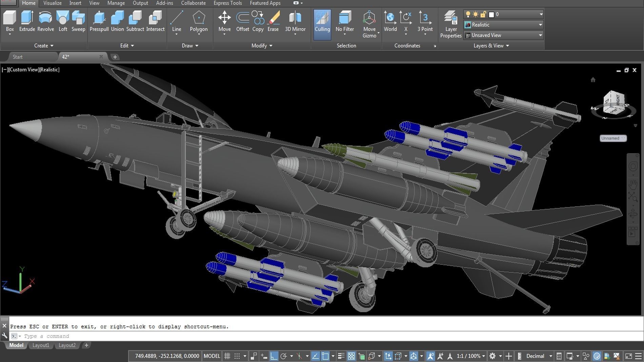Select the Box solid tool
Image resolution: width=644 pixels, height=362 pixels.
(10, 21)
